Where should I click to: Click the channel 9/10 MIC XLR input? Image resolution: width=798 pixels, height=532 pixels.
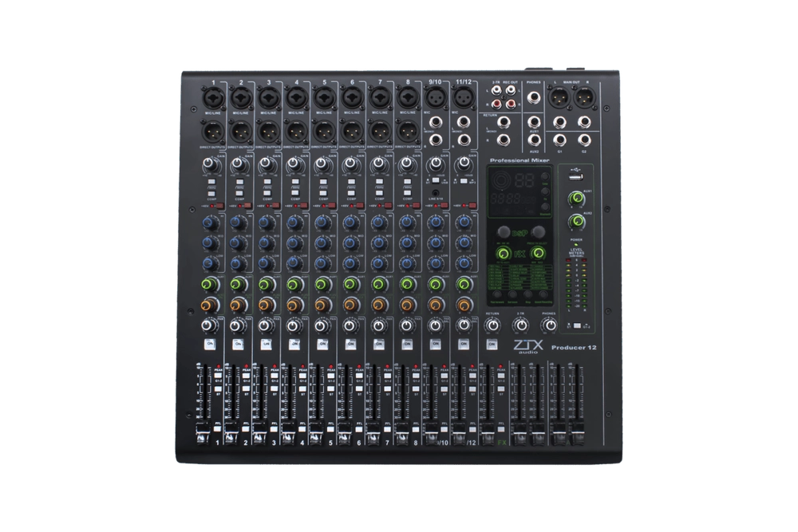pos(435,97)
